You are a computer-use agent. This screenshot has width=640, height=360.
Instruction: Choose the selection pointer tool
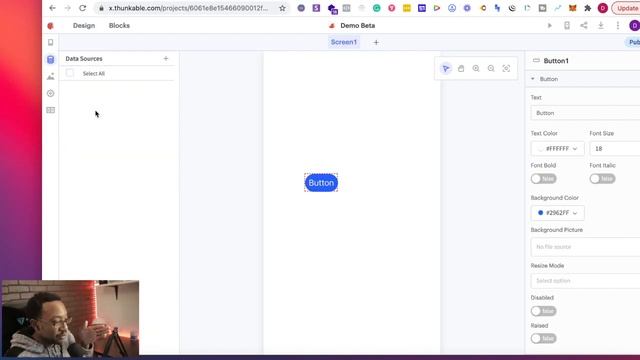pos(446,69)
